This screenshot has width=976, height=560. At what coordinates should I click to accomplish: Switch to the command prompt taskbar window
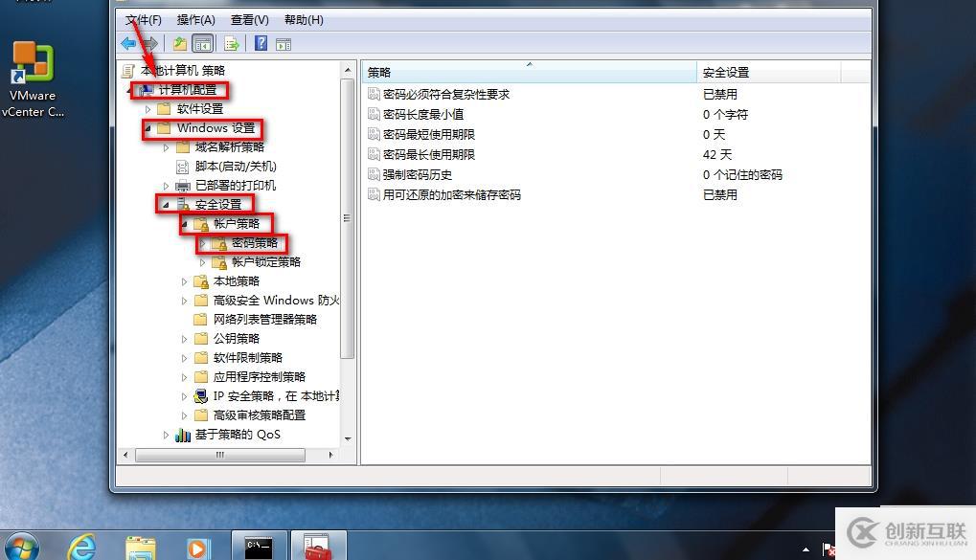(x=259, y=546)
